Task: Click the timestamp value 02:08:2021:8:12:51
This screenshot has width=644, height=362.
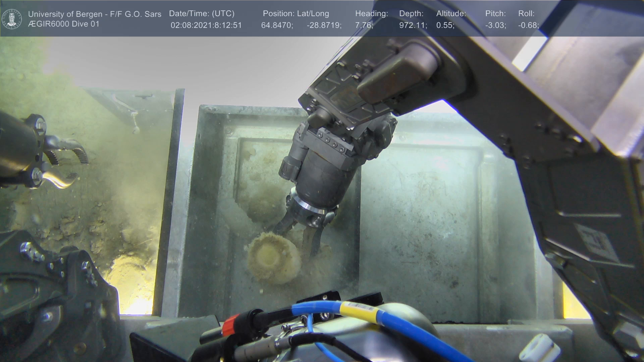Action: pyautogui.click(x=206, y=25)
